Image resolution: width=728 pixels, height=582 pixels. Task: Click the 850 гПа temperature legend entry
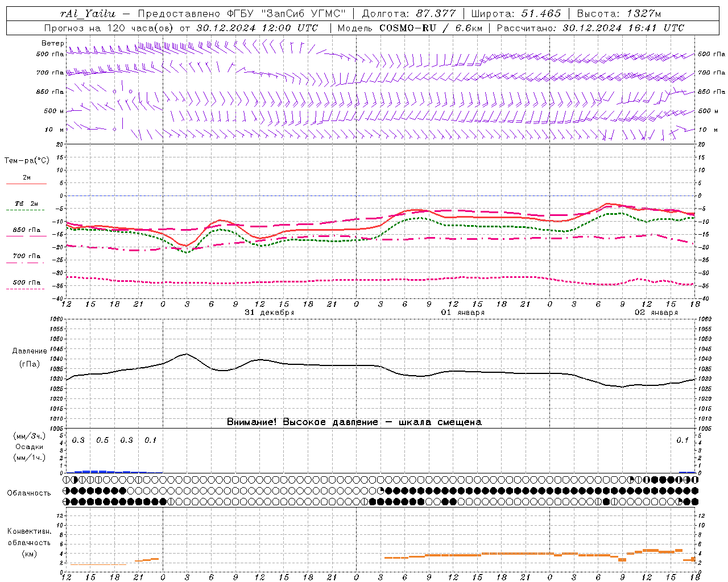[x=26, y=230]
